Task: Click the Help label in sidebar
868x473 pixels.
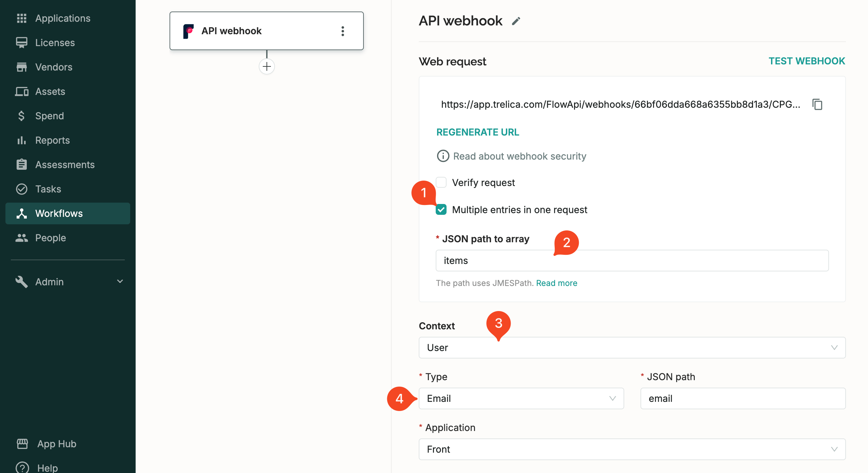Action: [47, 468]
